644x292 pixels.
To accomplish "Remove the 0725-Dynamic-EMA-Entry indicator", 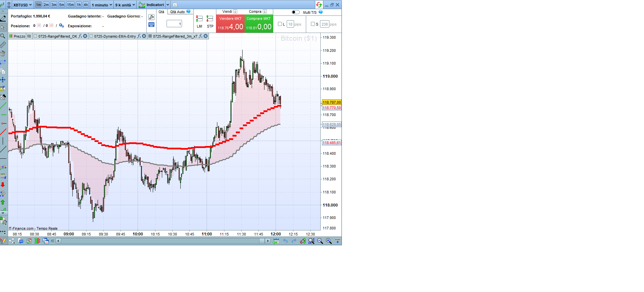I will coord(144,36).
